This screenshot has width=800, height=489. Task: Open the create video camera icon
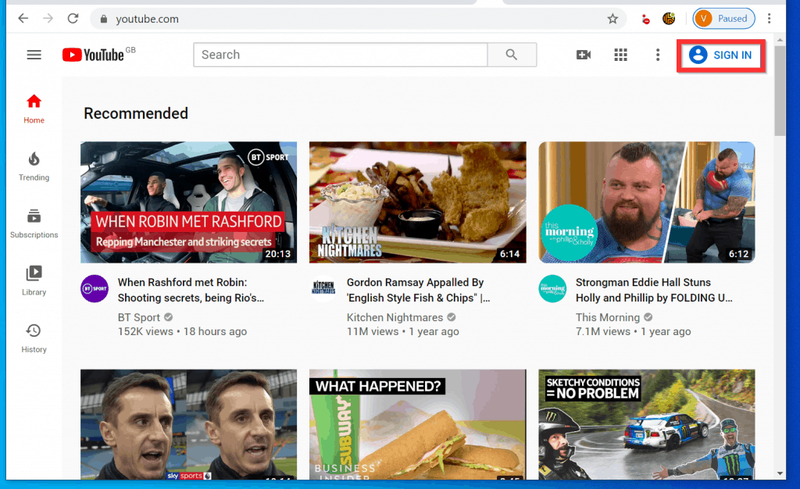(583, 55)
